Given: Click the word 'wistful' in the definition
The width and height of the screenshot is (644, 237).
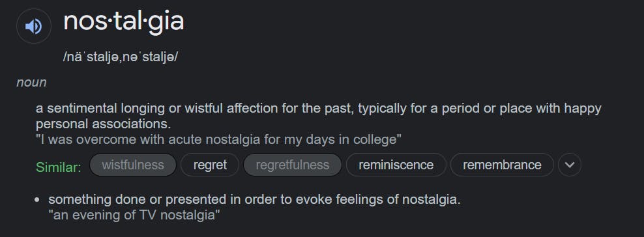Looking at the screenshot, I should (x=204, y=108).
